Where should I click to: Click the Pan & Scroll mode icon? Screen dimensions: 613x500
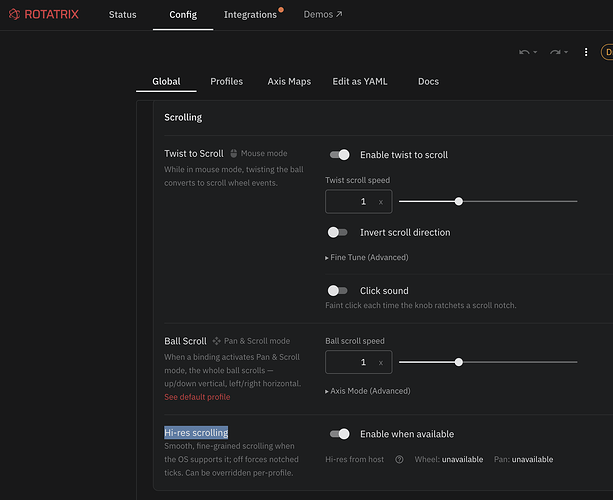pos(216,341)
